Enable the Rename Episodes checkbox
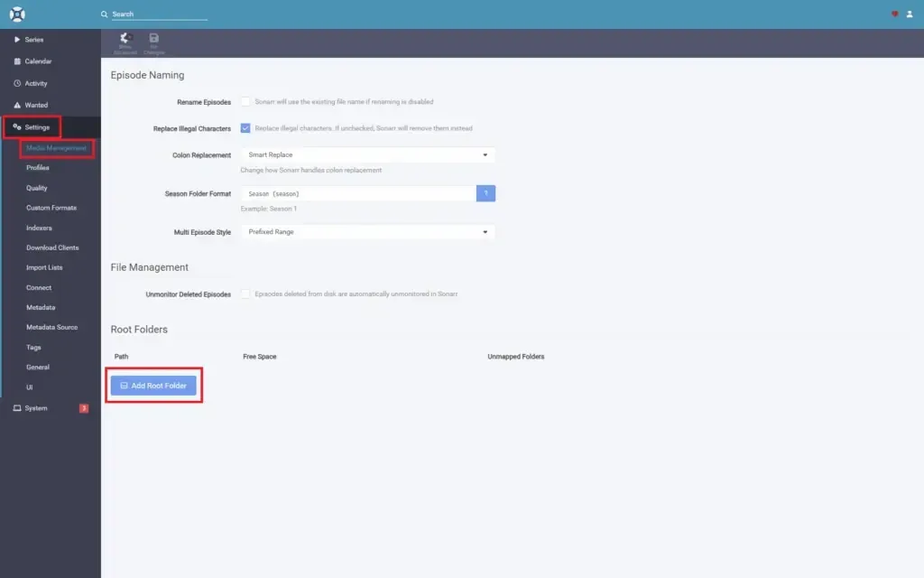The height and width of the screenshot is (578, 924). (245, 102)
